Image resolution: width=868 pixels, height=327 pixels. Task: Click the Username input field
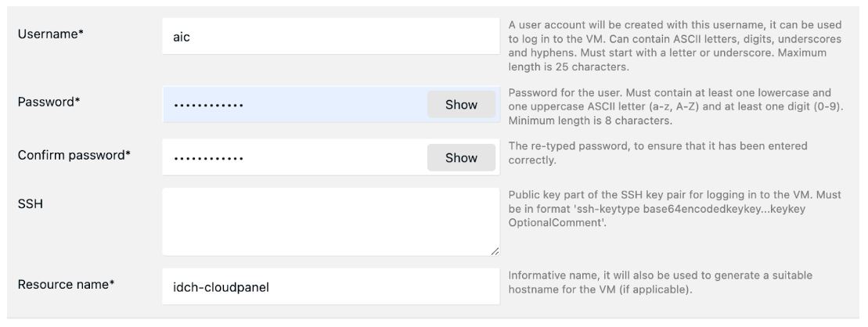pos(330,36)
